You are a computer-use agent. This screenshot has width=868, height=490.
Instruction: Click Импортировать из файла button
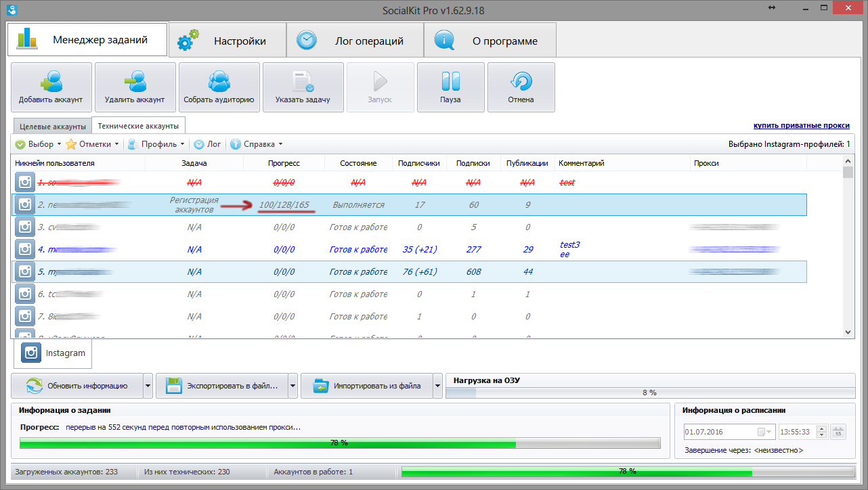click(x=367, y=386)
